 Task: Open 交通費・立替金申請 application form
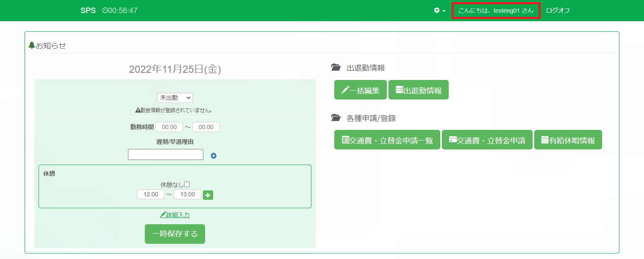487,140
